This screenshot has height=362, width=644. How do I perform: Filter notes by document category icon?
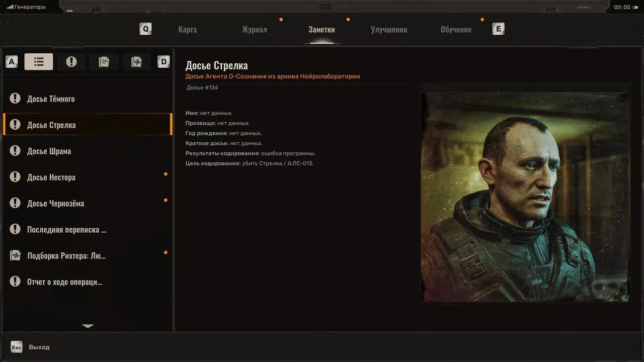tap(104, 62)
